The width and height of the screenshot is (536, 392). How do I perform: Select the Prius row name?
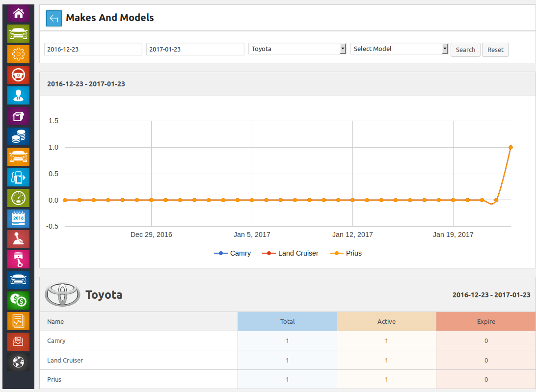pos(54,379)
